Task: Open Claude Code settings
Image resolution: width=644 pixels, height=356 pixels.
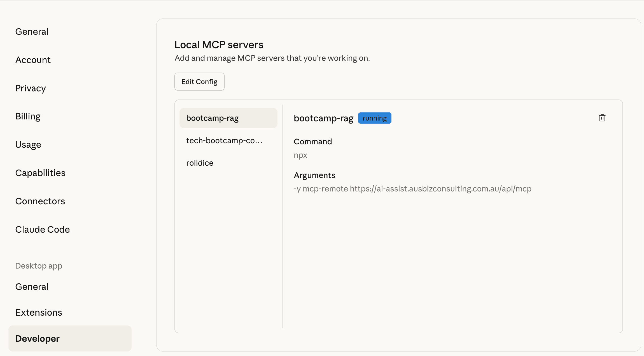Action: click(x=43, y=230)
